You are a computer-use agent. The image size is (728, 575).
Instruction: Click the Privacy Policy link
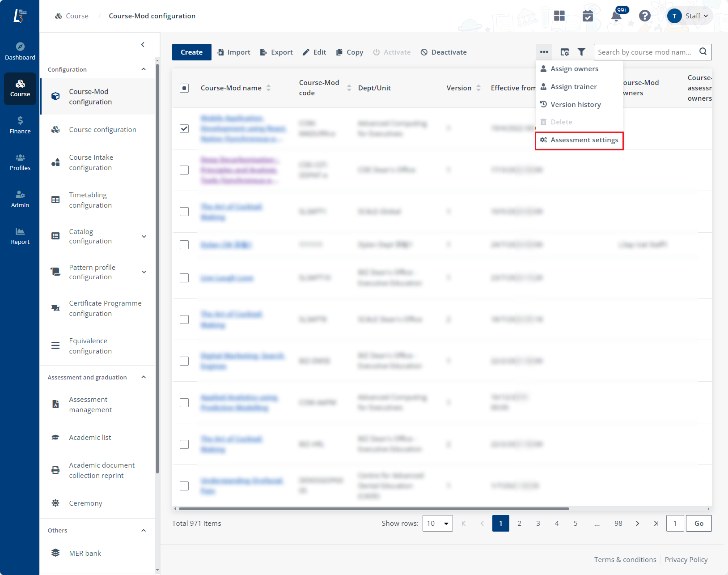point(686,560)
